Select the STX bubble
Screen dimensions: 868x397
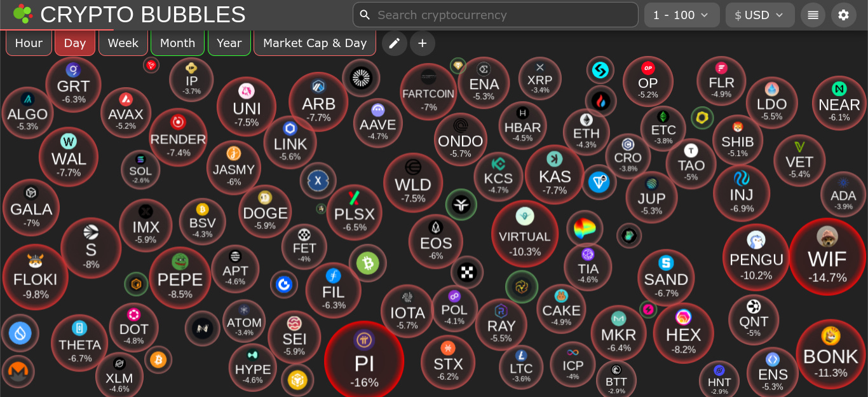click(x=448, y=363)
